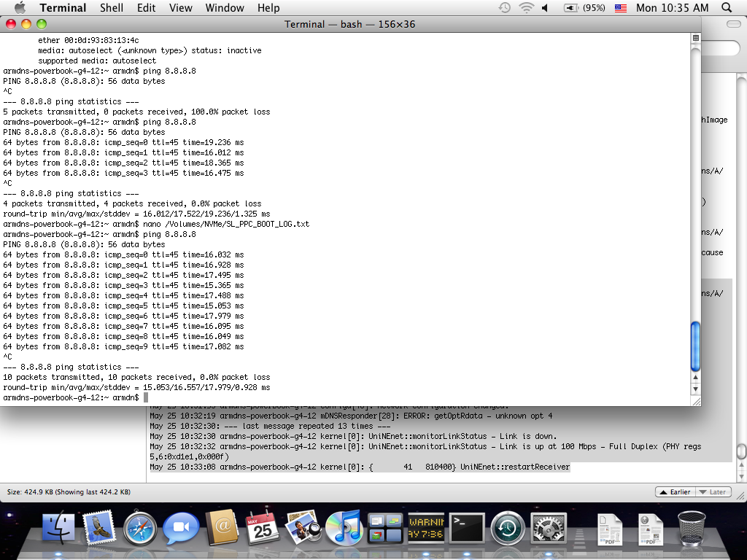Click Later button in Console window
Image resolution: width=747 pixels, height=560 pixels.
click(x=713, y=492)
